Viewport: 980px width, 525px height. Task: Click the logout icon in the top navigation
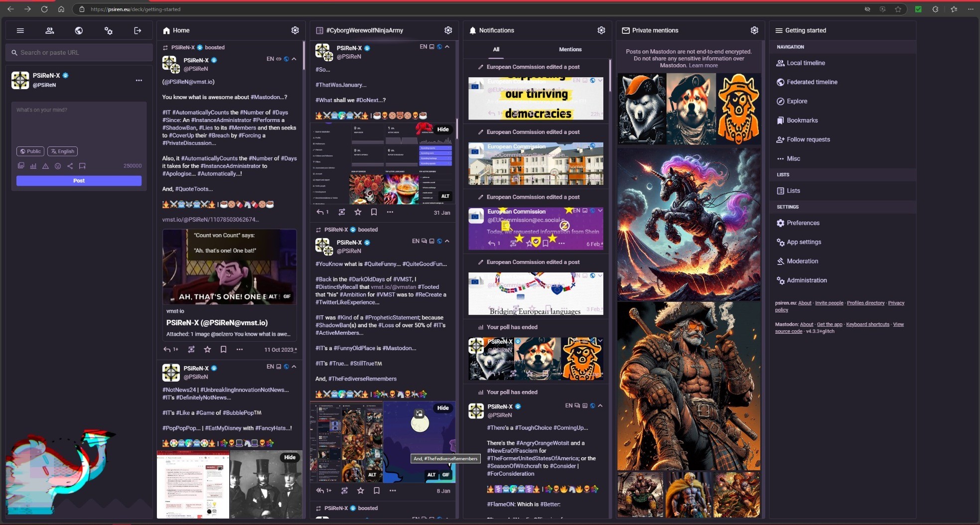138,30
